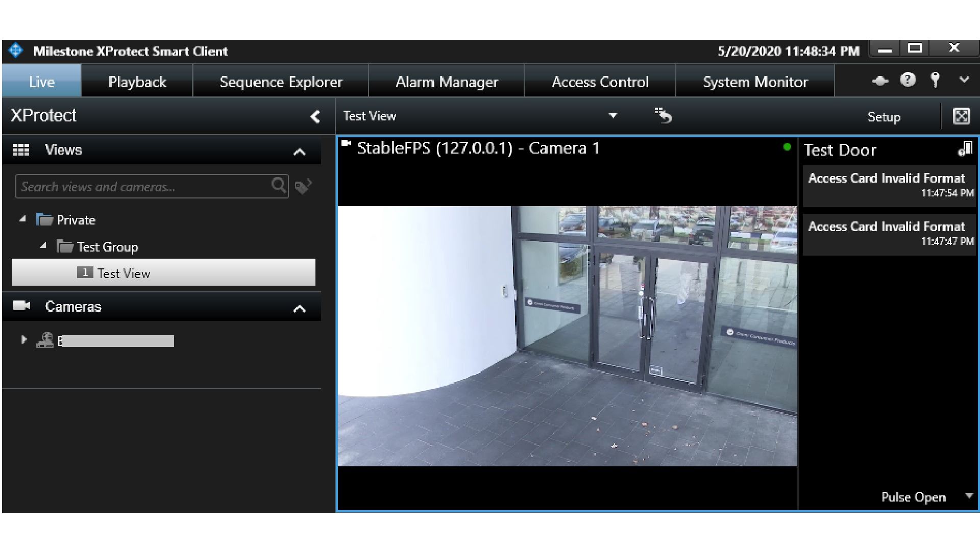The image size is (980, 551).
Task: Collapse the Test Group triangle
Action: 43,246
